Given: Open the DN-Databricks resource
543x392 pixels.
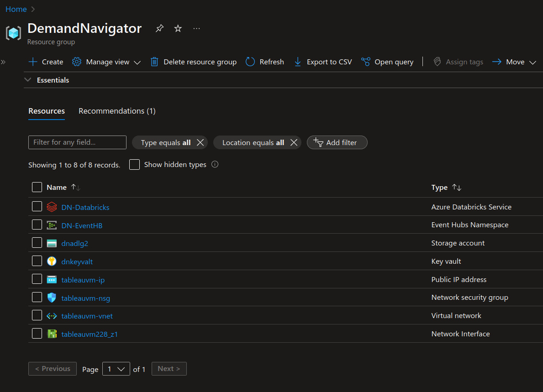Looking at the screenshot, I should click(x=85, y=207).
